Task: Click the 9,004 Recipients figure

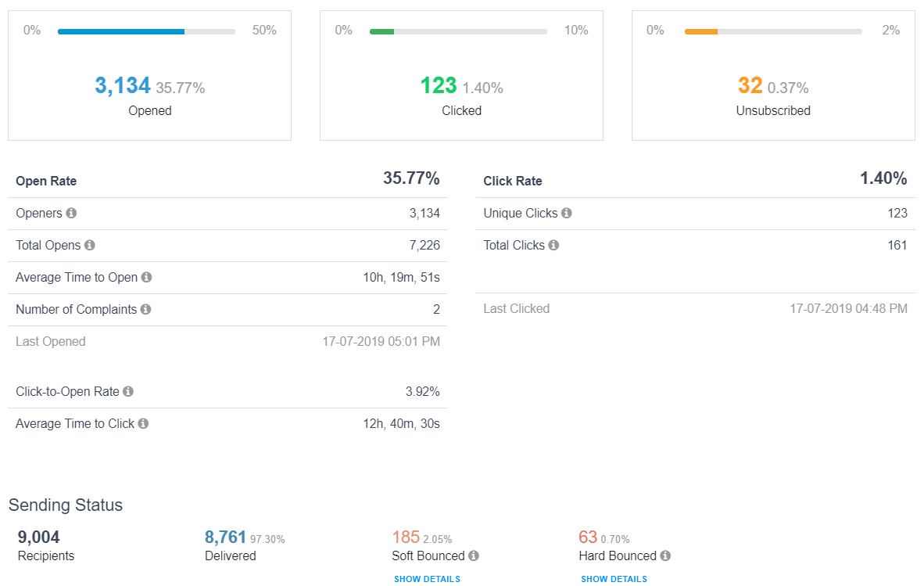Action: click(x=39, y=537)
